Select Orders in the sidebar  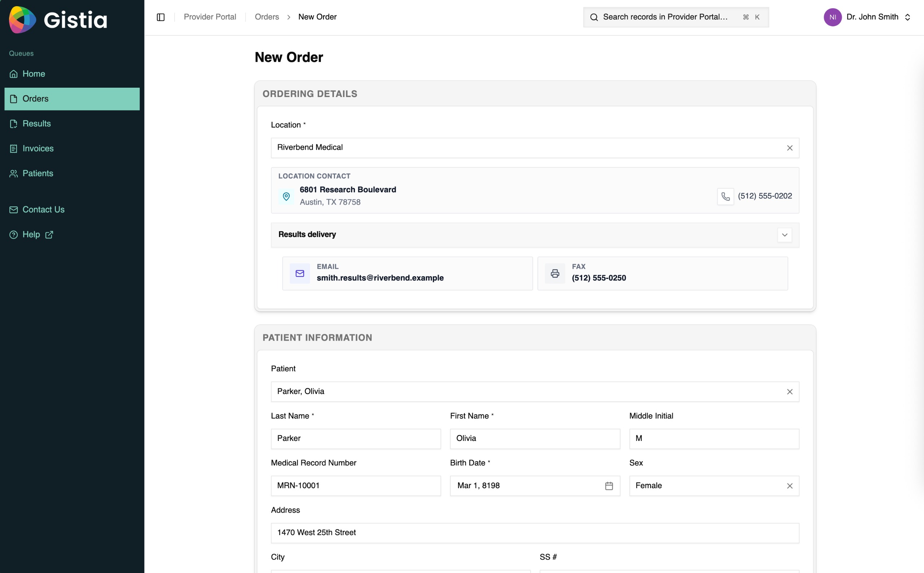(x=72, y=99)
